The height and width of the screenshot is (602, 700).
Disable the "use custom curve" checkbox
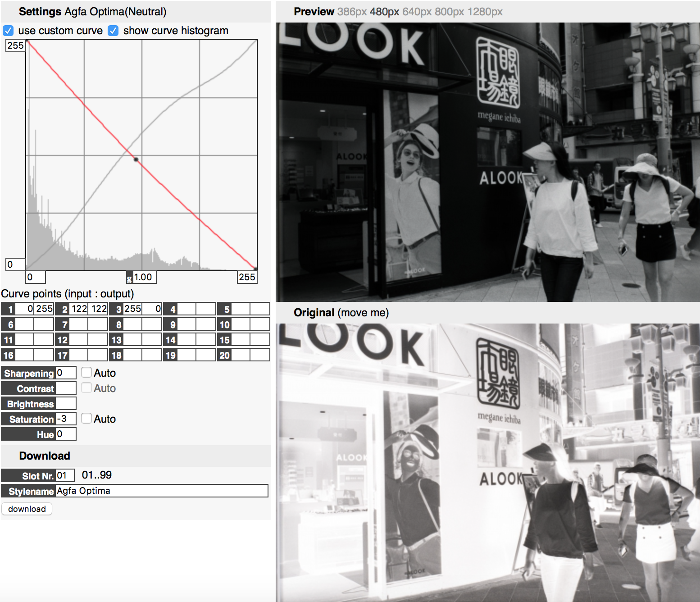(x=8, y=31)
